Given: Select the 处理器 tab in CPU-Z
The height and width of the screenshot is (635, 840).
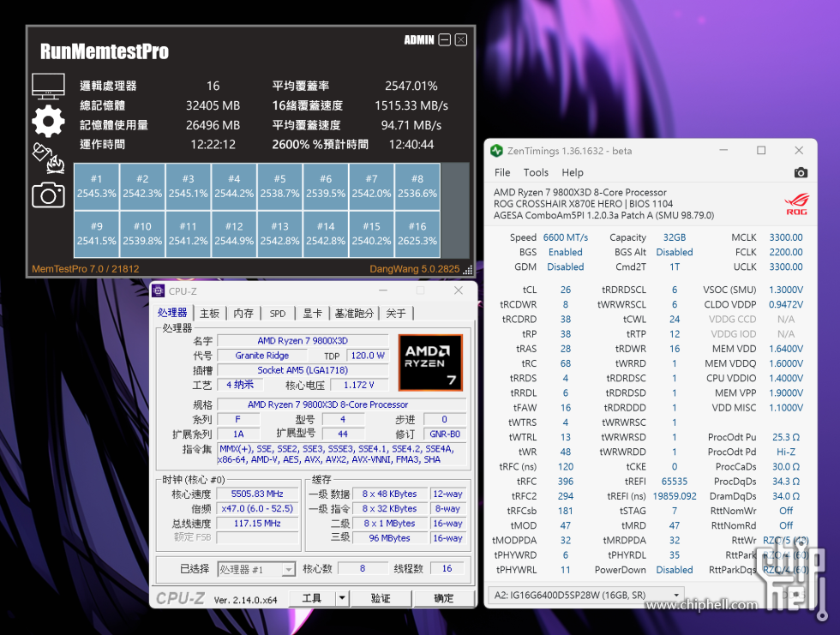Looking at the screenshot, I should click(172, 313).
